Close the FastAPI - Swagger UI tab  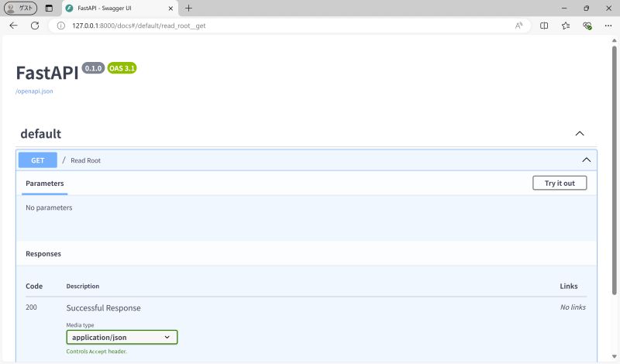point(170,9)
